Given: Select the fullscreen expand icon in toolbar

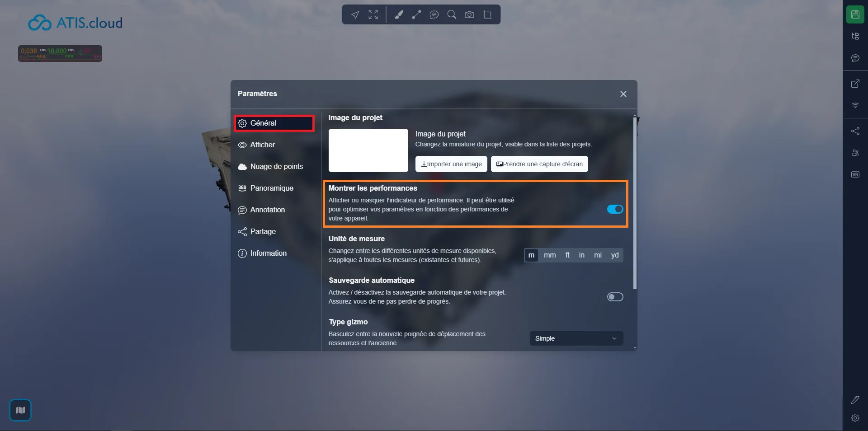Looking at the screenshot, I should [x=373, y=15].
